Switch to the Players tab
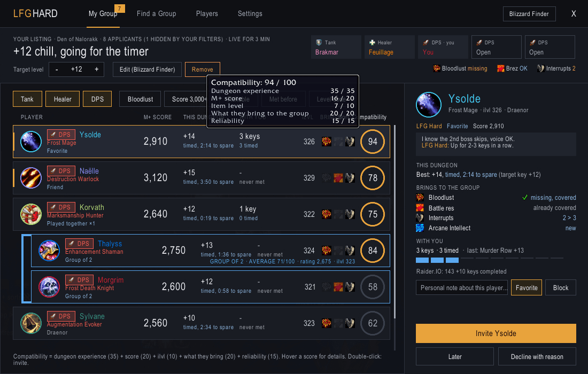 coord(207,13)
